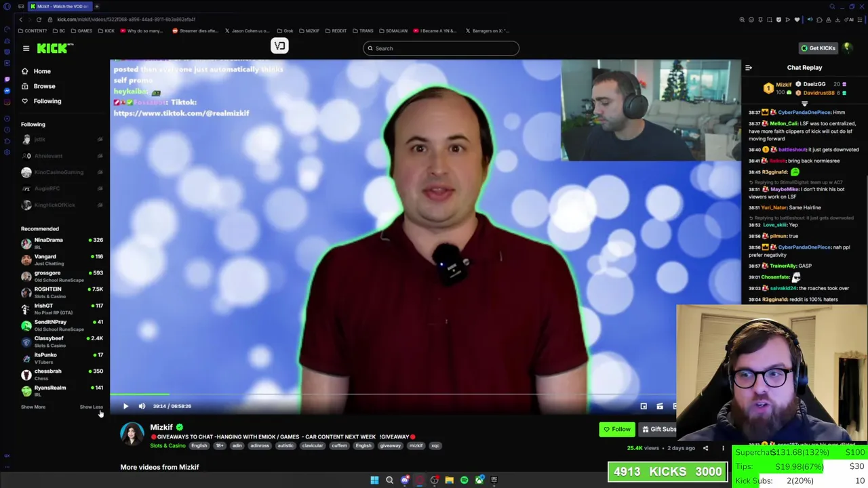Open Mizkif channel name link

[x=161, y=427]
